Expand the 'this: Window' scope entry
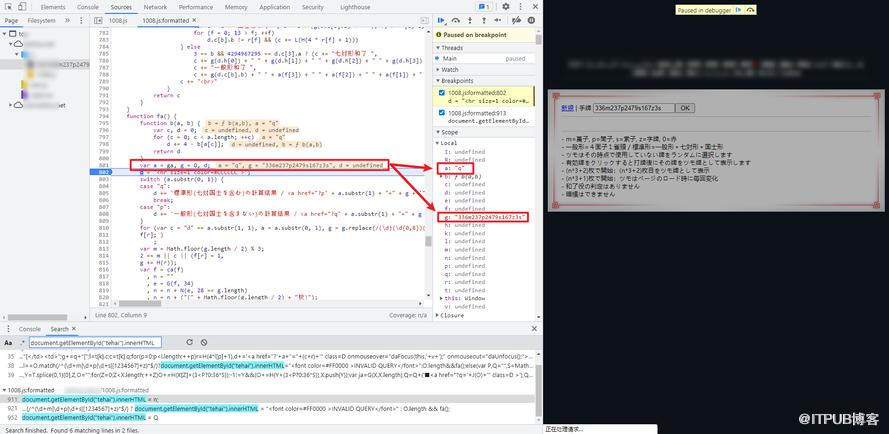The width and height of the screenshot is (889, 434). click(442, 298)
